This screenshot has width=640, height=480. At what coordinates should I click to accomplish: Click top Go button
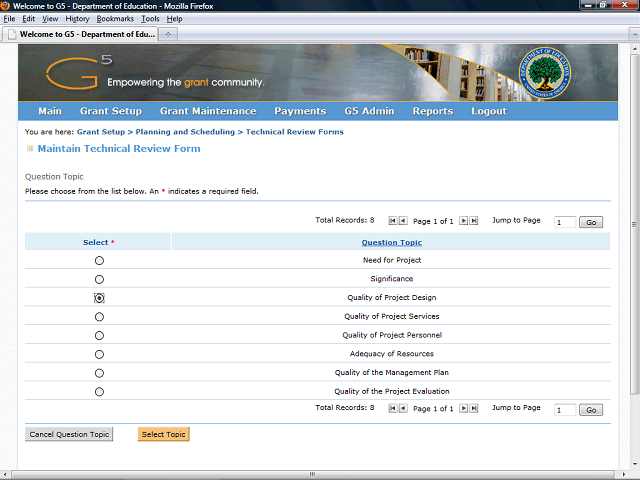pyautogui.click(x=591, y=222)
